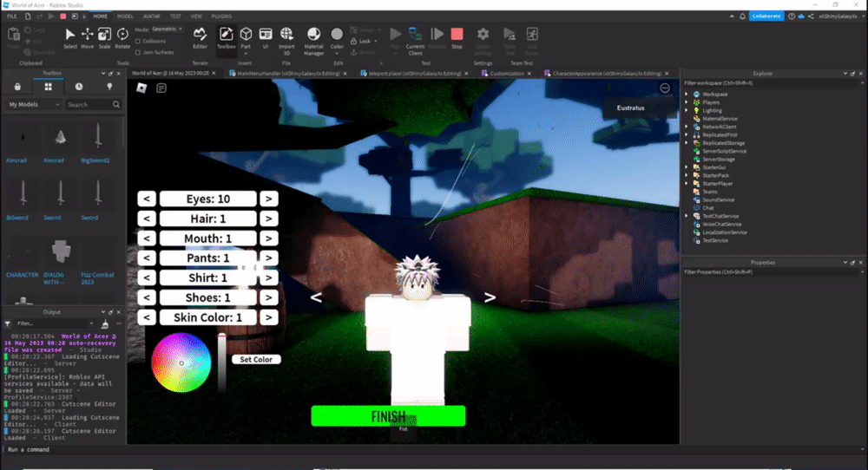The height and width of the screenshot is (470, 868).
Task: Switch to the Customization script tab
Action: pyautogui.click(x=507, y=73)
